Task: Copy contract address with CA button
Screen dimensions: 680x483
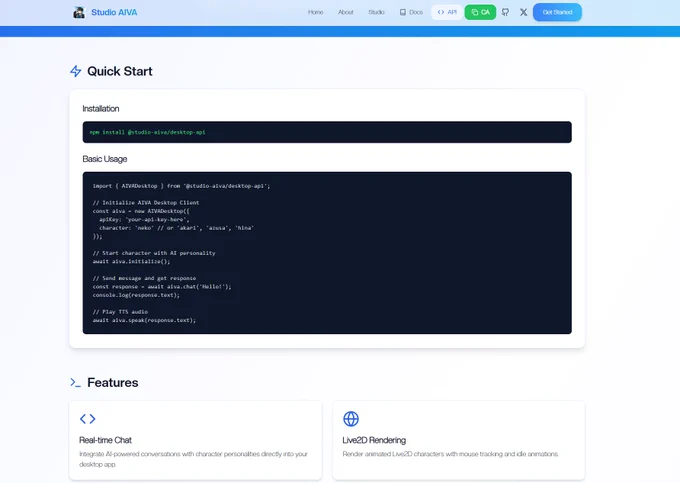Action: (480, 12)
